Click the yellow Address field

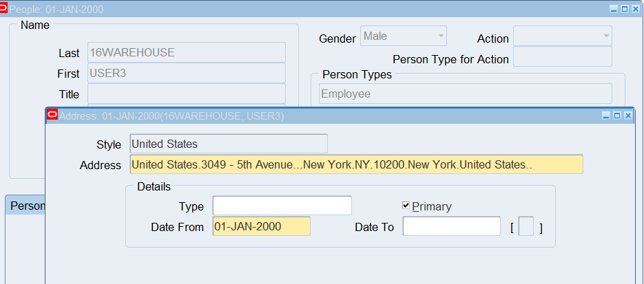point(356,164)
